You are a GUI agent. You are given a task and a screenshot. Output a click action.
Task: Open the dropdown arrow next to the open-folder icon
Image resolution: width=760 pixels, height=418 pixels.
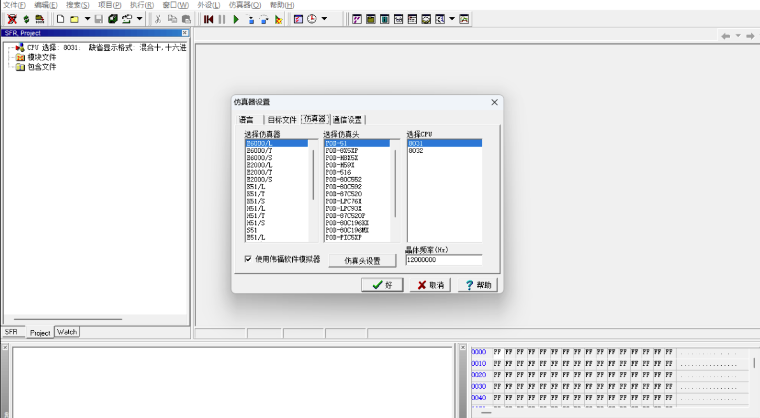tap(87, 19)
